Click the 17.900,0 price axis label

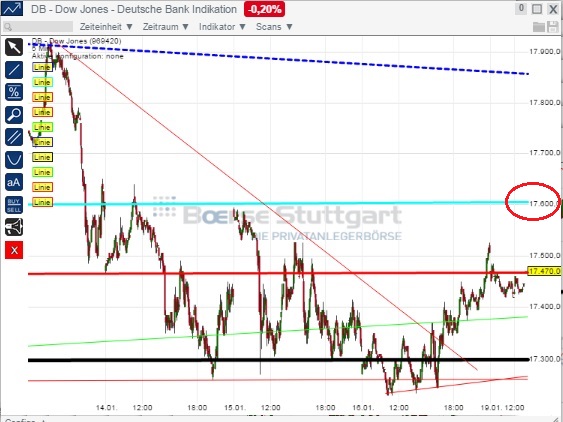[544, 52]
